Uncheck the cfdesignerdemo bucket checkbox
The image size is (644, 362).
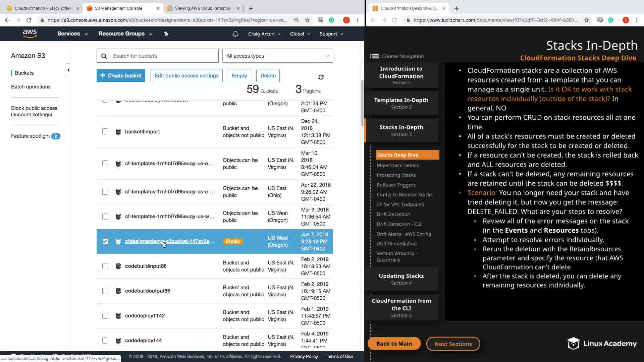(x=105, y=241)
